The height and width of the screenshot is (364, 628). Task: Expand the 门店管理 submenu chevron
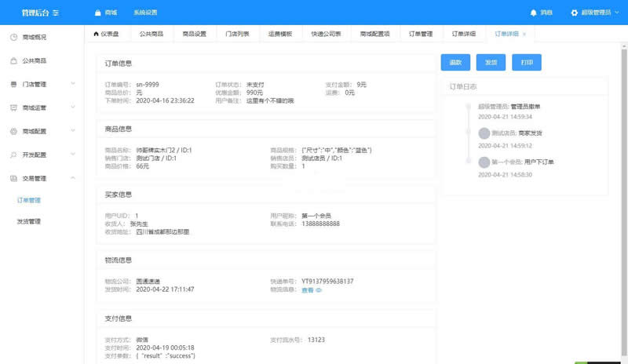(73, 84)
